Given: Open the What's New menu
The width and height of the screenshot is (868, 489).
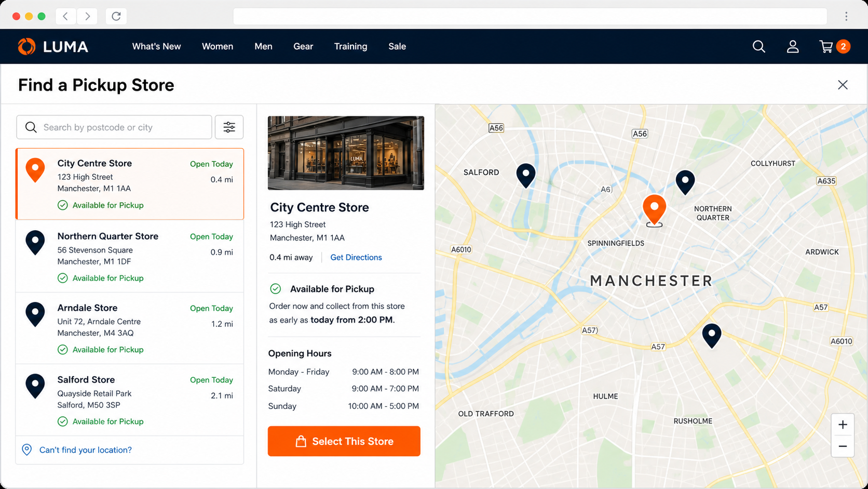Looking at the screenshot, I should [x=156, y=46].
